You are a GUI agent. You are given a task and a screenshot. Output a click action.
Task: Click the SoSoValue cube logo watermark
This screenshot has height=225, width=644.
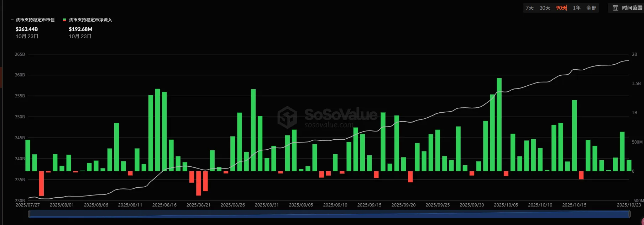pos(287,117)
